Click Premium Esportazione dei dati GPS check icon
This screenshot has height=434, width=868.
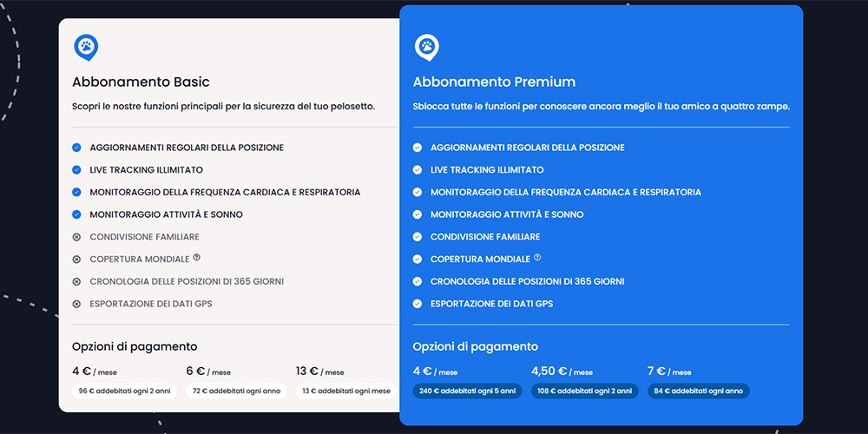tap(418, 304)
